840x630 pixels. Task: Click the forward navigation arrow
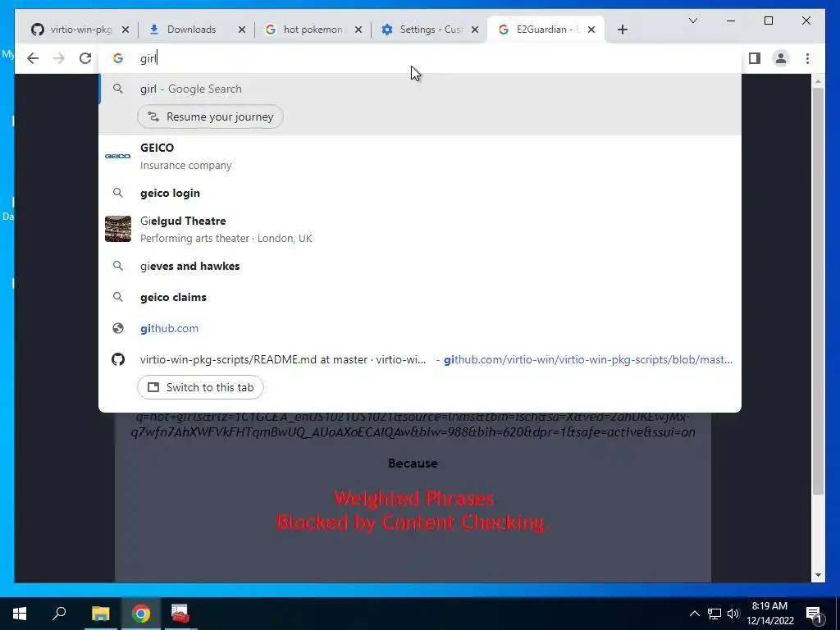59,58
